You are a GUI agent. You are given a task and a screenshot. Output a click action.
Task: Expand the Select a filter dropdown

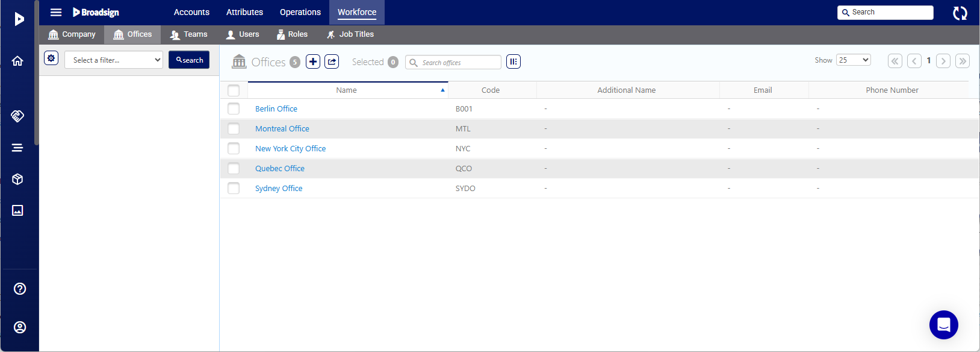click(x=114, y=60)
